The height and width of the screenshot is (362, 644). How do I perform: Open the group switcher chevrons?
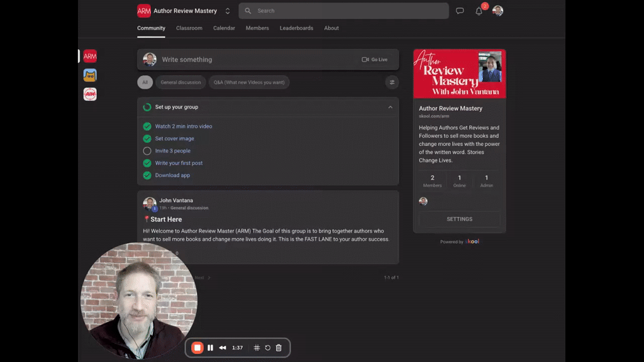click(x=228, y=11)
